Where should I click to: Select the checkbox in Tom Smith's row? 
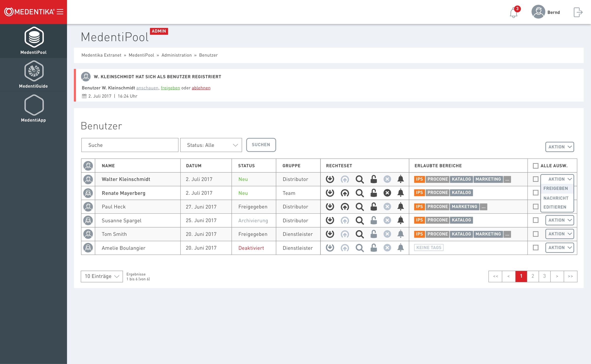(535, 234)
